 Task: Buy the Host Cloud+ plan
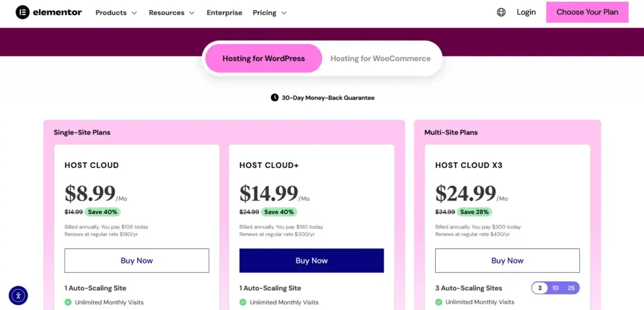coord(311,260)
